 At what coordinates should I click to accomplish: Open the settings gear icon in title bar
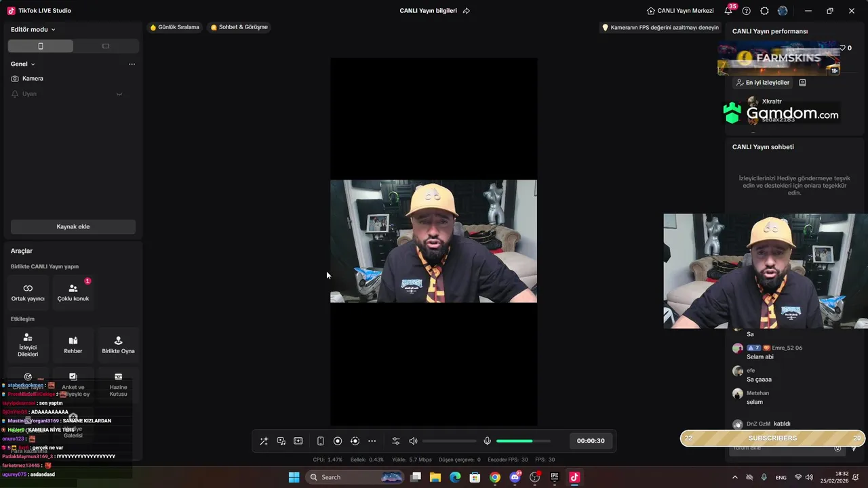(764, 11)
